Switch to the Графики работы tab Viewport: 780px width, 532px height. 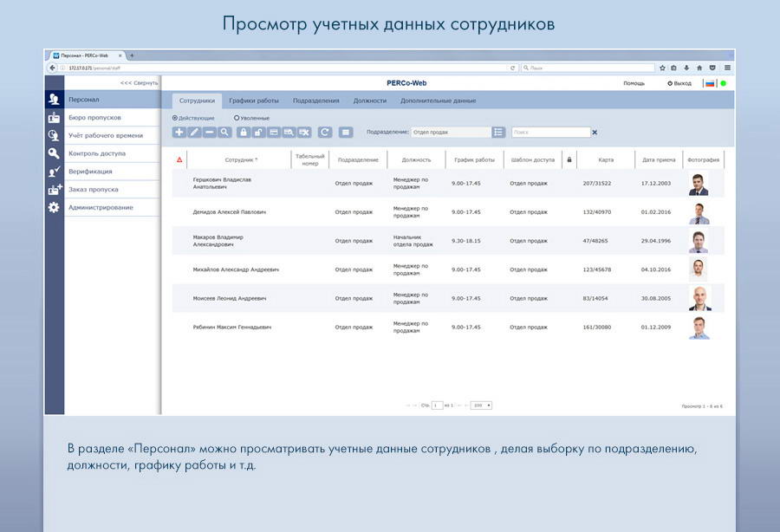coord(254,101)
